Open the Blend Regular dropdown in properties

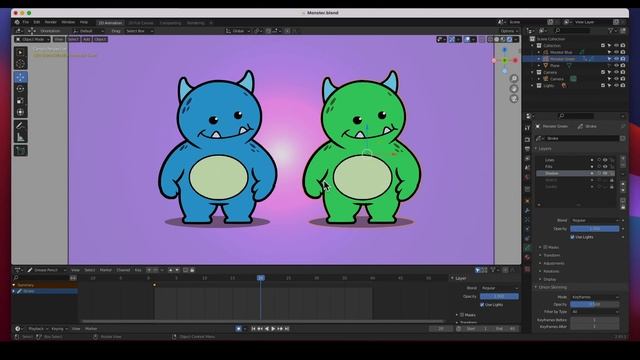[x=595, y=220]
